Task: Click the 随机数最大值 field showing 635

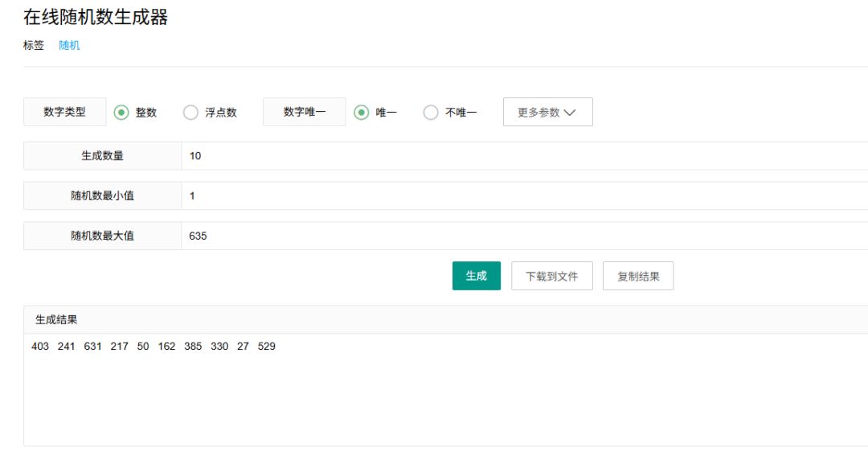Action: click(525, 236)
